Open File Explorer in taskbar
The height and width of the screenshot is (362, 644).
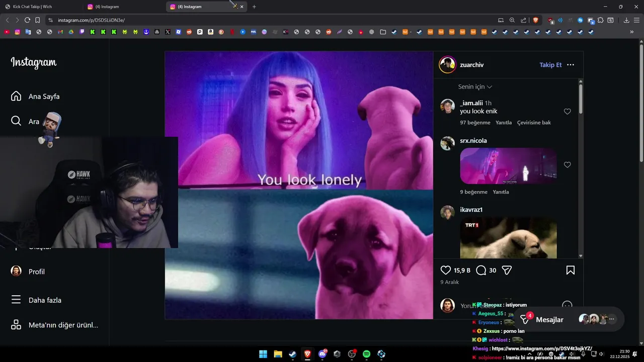point(278,354)
